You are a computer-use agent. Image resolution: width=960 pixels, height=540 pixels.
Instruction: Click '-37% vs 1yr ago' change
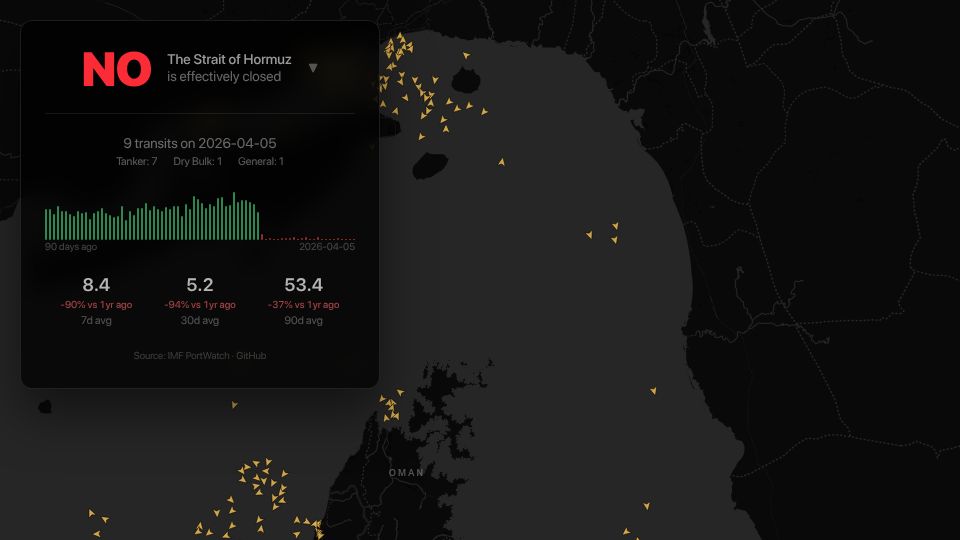tap(303, 305)
